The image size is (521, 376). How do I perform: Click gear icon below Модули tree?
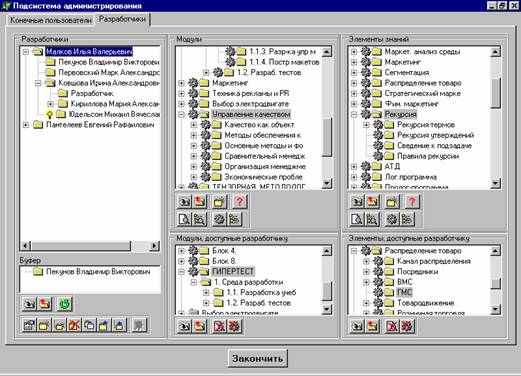coord(219,219)
